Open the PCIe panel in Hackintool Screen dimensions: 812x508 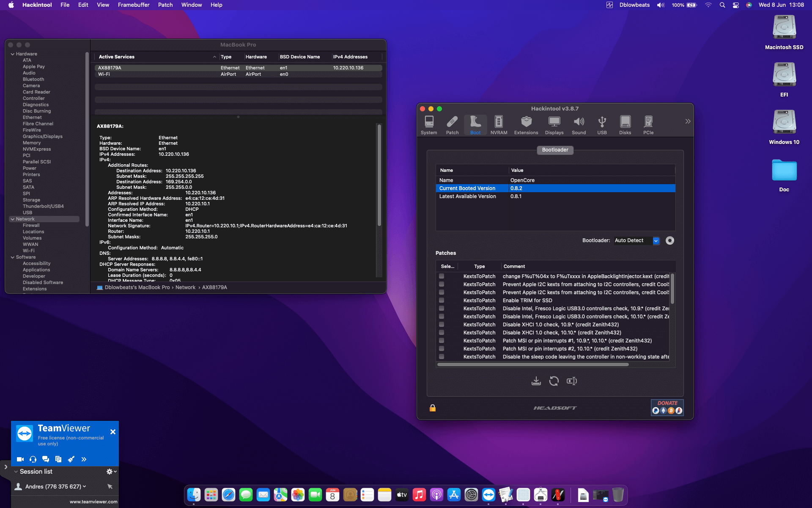[648, 124]
